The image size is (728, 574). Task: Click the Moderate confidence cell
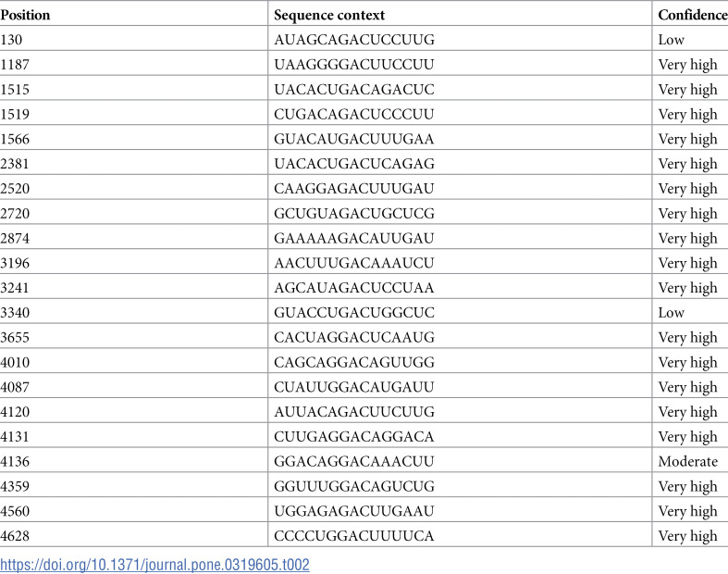[x=687, y=461]
